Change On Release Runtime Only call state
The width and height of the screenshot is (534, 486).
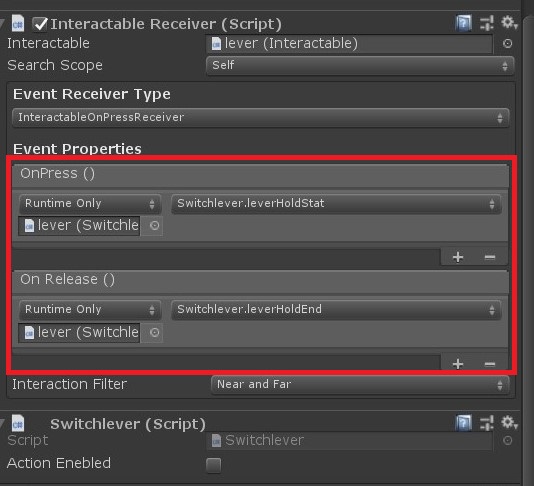point(90,310)
